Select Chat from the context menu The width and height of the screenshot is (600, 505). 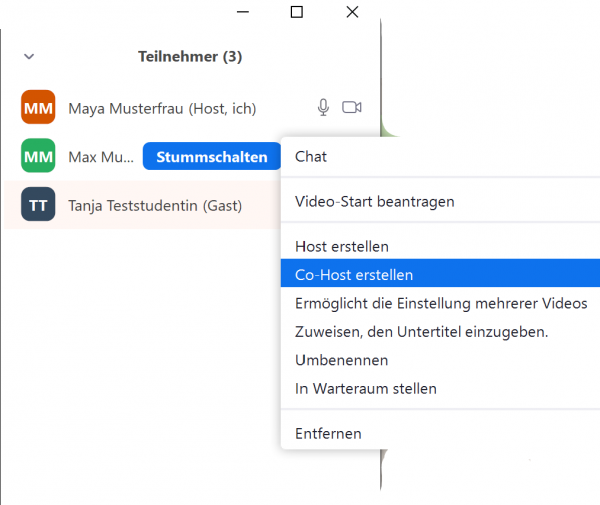(x=311, y=157)
